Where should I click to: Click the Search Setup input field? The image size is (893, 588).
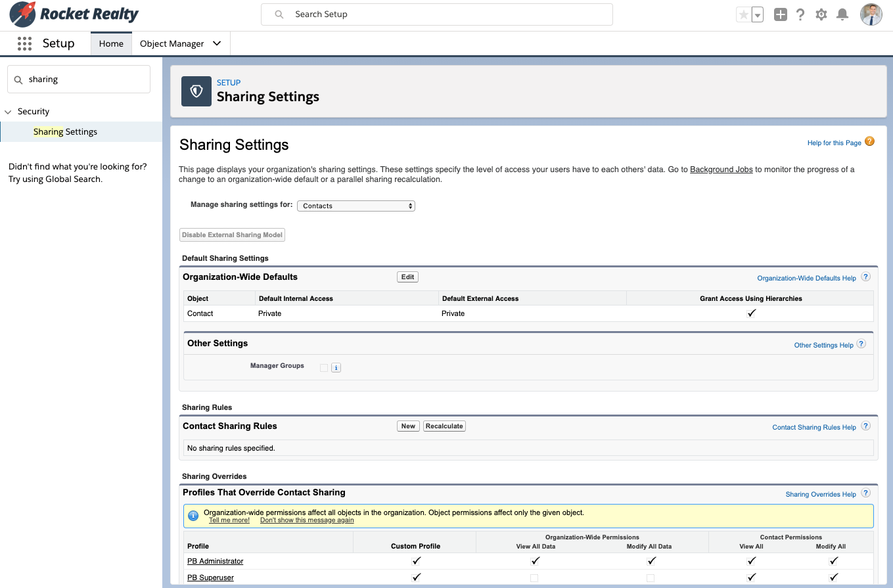pos(436,14)
